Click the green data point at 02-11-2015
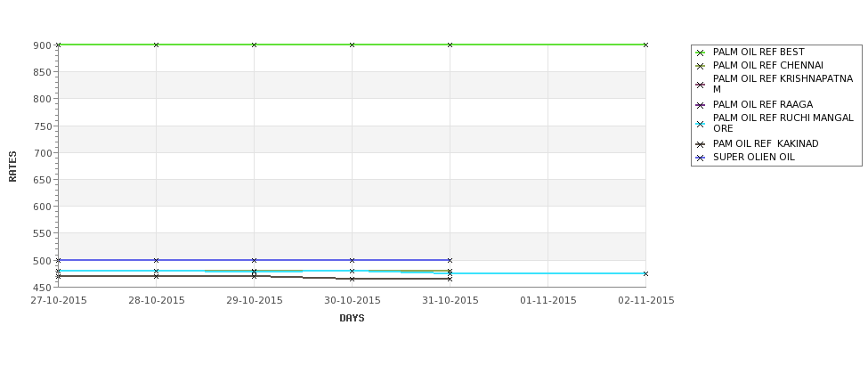Image resolution: width=868 pixels, height=382 pixels. pos(645,45)
